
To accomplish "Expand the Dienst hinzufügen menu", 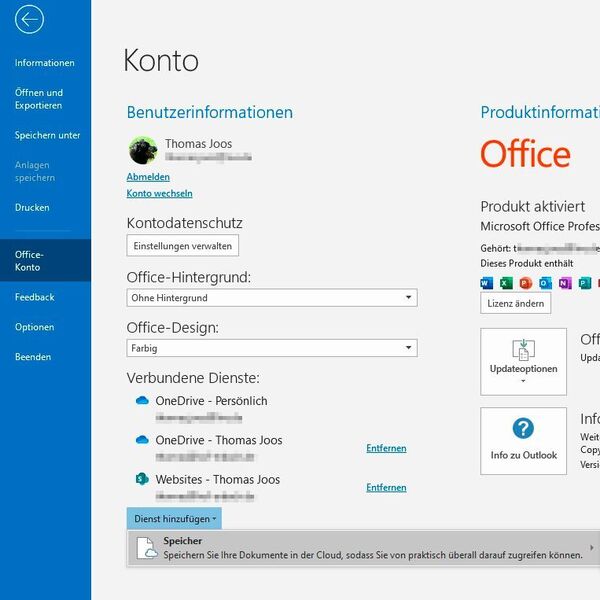I will coord(174,519).
